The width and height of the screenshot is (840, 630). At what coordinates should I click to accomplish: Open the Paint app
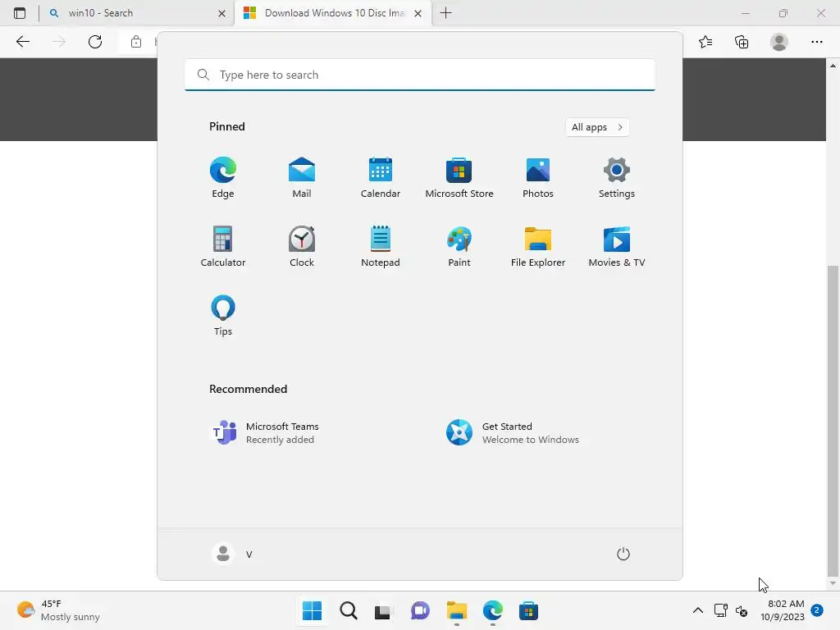pyautogui.click(x=459, y=247)
